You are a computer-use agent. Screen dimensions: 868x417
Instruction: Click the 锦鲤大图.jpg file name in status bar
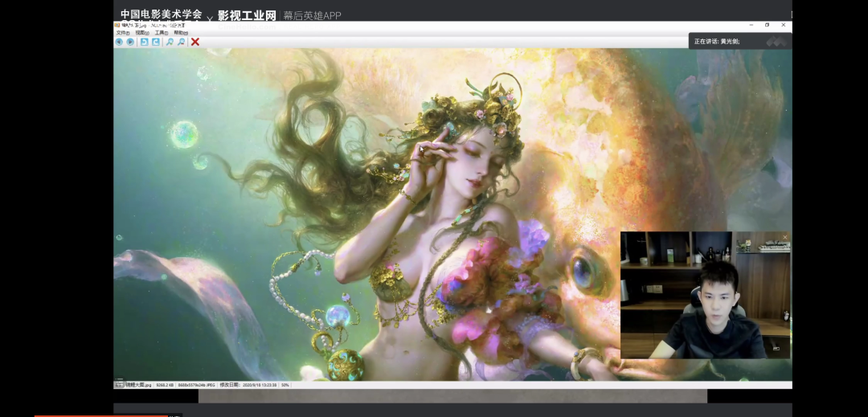pyautogui.click(x=139, y=385)
